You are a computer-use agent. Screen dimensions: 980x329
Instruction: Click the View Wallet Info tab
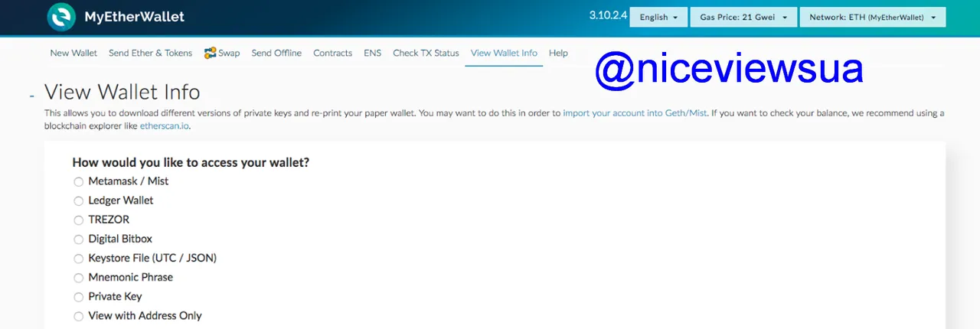click(504, 53)
